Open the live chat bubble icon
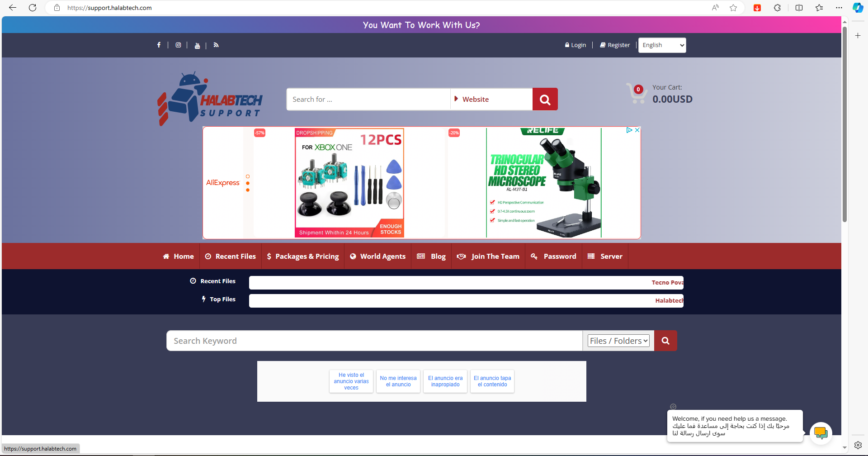868x456 pixels. pos(821,433)
